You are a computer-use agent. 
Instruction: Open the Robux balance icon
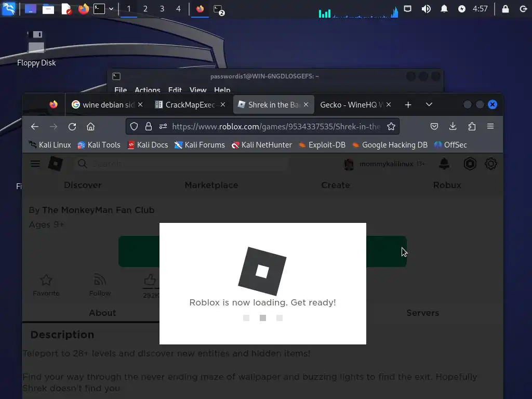(x=470, y=164)
